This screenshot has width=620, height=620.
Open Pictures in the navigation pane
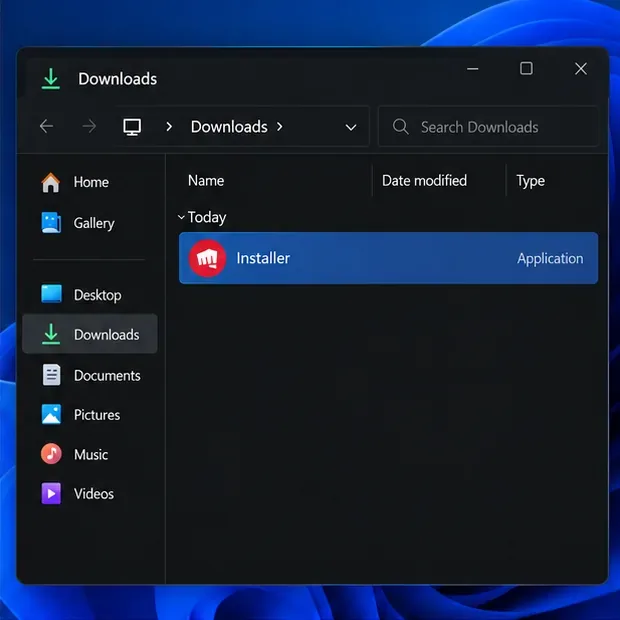[x=97, y=415]
